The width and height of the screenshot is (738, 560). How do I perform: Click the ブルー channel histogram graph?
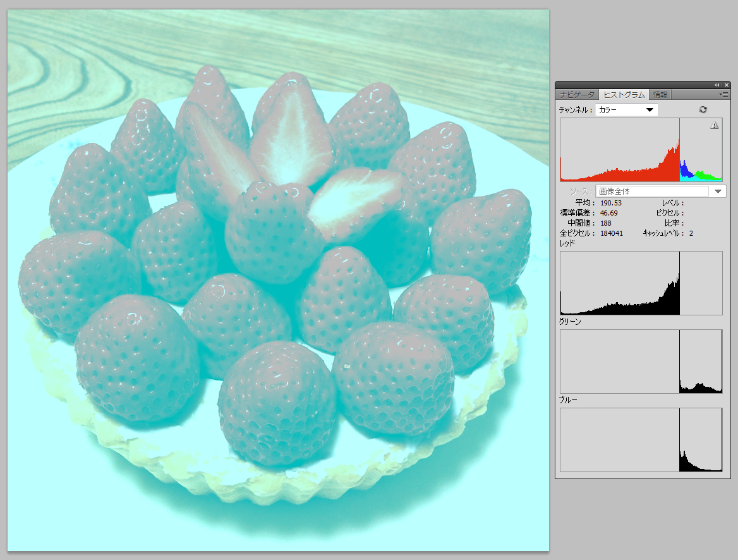click(x=641, y=440)
